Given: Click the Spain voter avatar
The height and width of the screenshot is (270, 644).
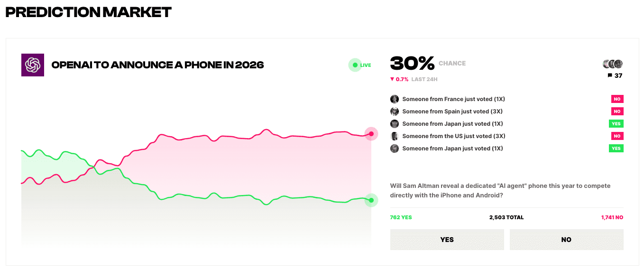Looking at the screenshot, I should pyautogui.click(x=395, y=112).
